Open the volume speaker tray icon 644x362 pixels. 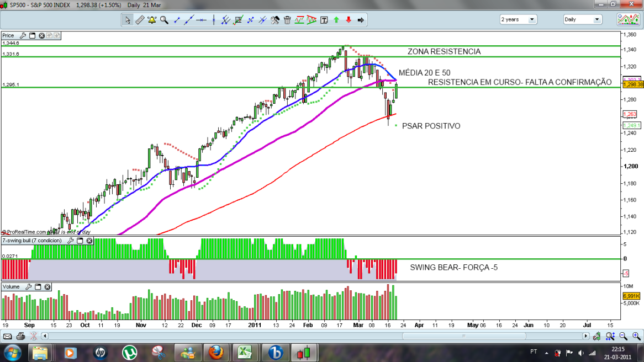580,353
